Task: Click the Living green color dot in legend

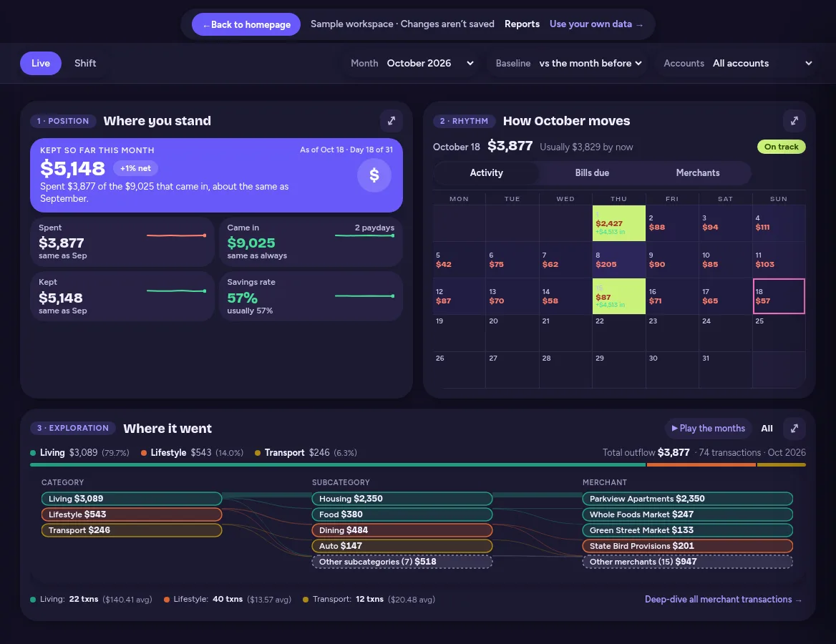Action: (x=33, y=453)
